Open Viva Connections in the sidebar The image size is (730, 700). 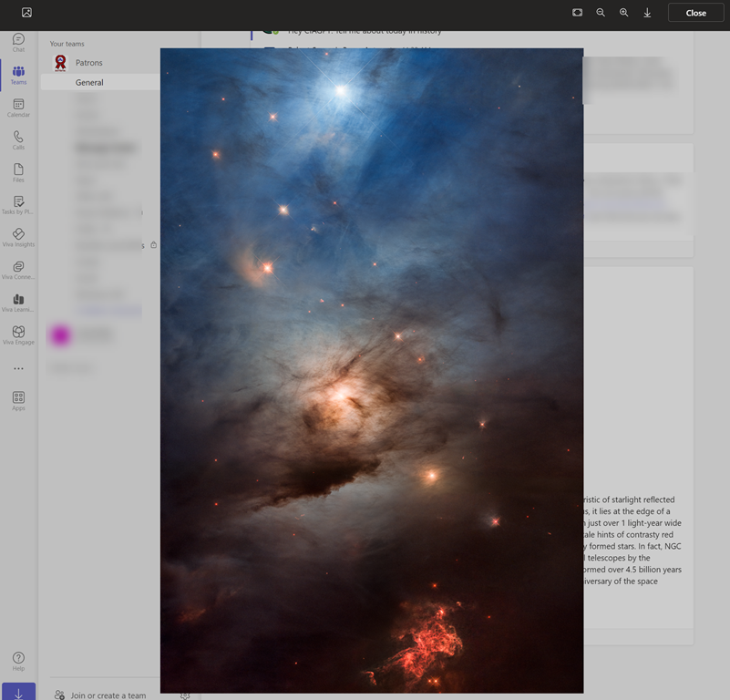(x=18, y=271)
